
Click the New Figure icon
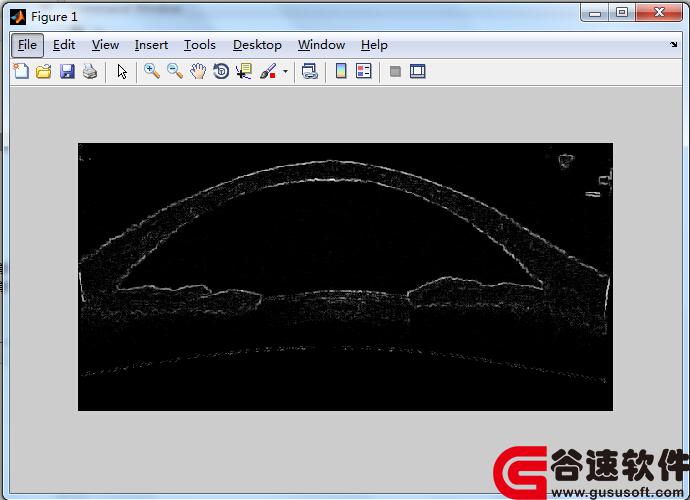click(21, 71)
